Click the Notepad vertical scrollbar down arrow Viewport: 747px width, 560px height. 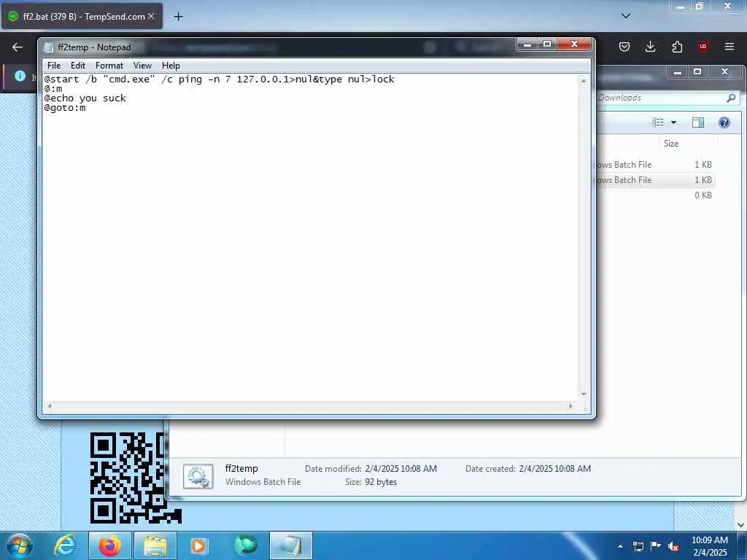584,394
